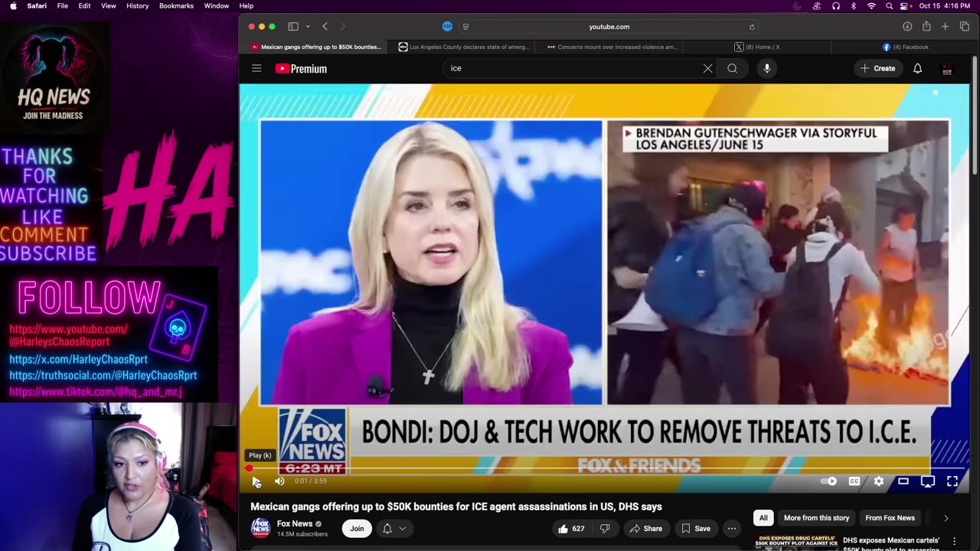The width and height of the screenshot is (980, 551).
Task: Cast video via AirPlay icon
Action: point(928,481)
